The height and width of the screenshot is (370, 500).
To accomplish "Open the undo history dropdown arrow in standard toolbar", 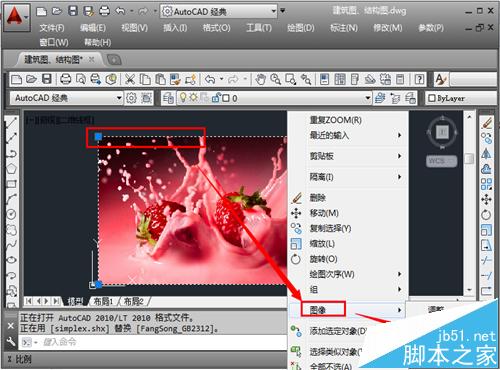I will (x=221, y=79).
